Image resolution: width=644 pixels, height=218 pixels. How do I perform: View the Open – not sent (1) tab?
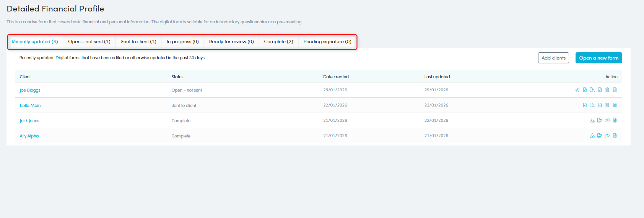click(x=89, y=42)
